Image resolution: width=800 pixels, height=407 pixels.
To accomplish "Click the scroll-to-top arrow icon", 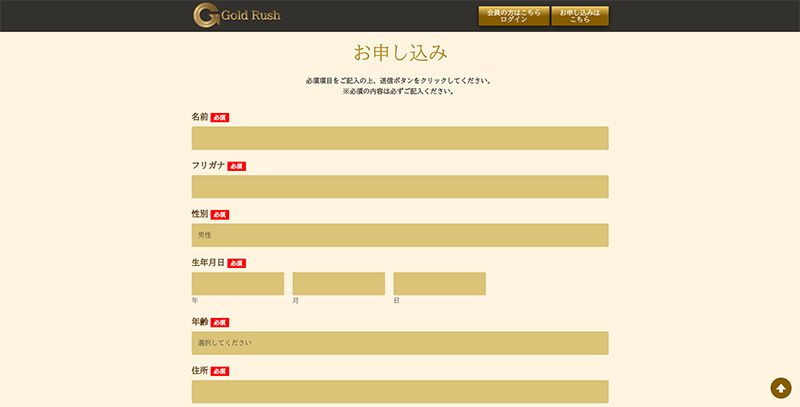I will (x=781, y=388).
